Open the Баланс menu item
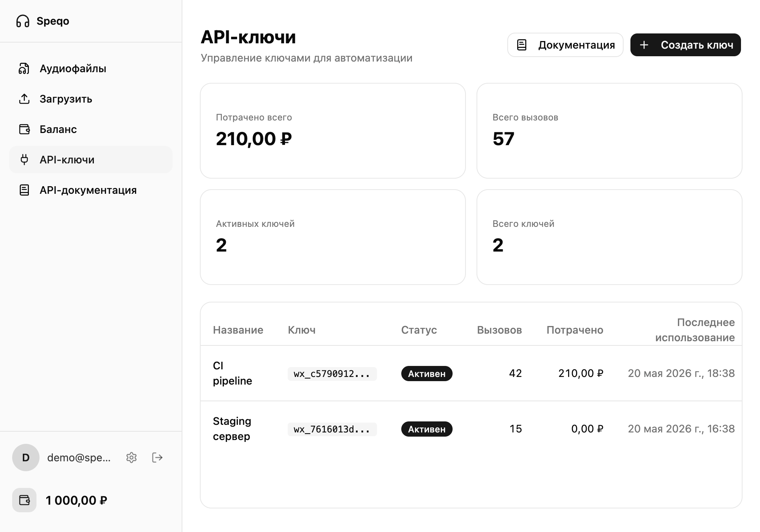 (91, 129)
